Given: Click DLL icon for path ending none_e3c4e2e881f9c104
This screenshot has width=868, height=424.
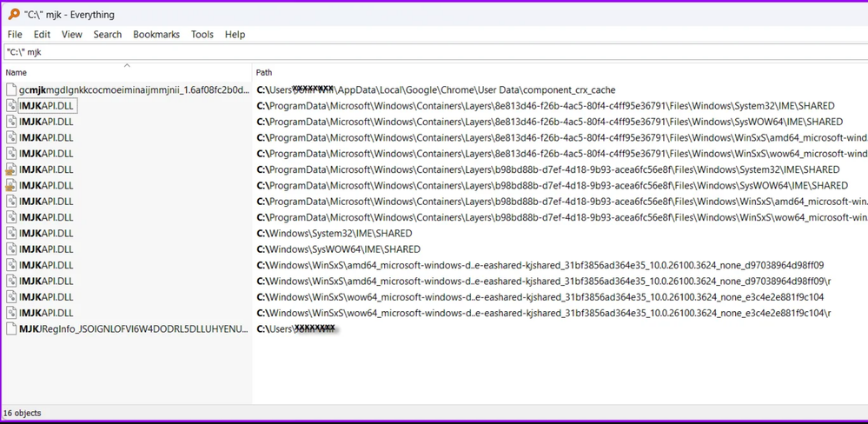Looking at the screenshot, I should 11,296.
